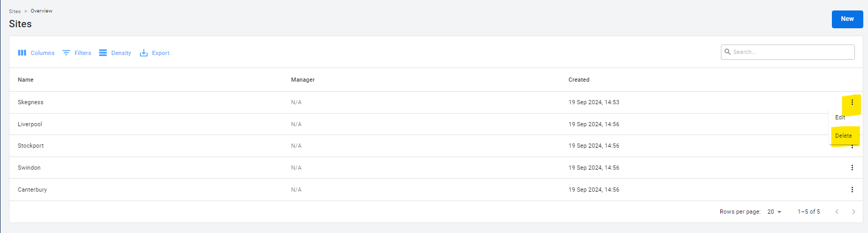Change table Density setting
Screen dimensions: 868x233
coord(115,53)
